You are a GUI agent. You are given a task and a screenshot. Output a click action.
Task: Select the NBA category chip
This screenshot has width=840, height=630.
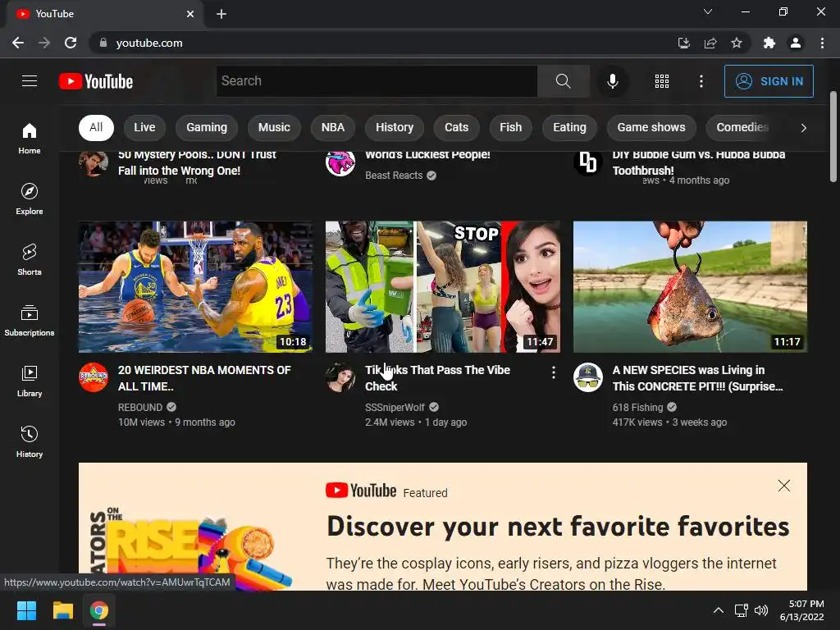(x=333, y=127)
